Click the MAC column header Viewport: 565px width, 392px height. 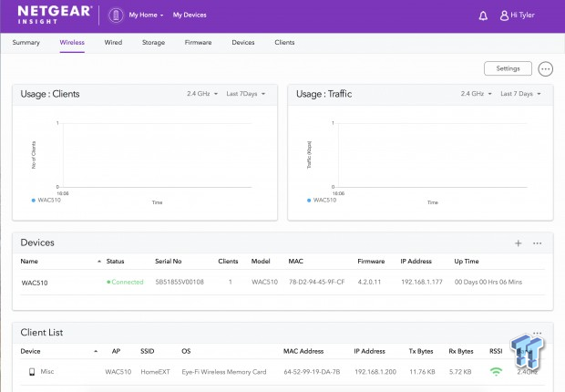tap(296, 262)
